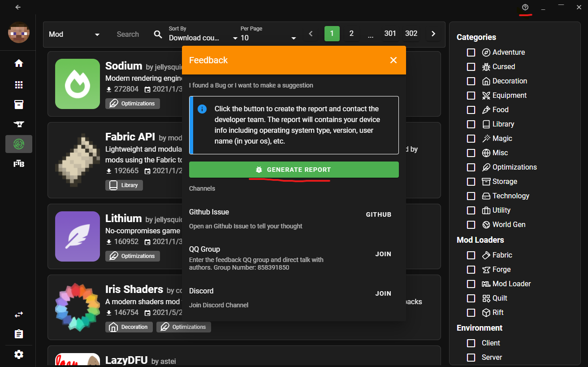Click the import/export arrows sidebar icon
The height and width of the screenshot is (367, 588).
18,314
